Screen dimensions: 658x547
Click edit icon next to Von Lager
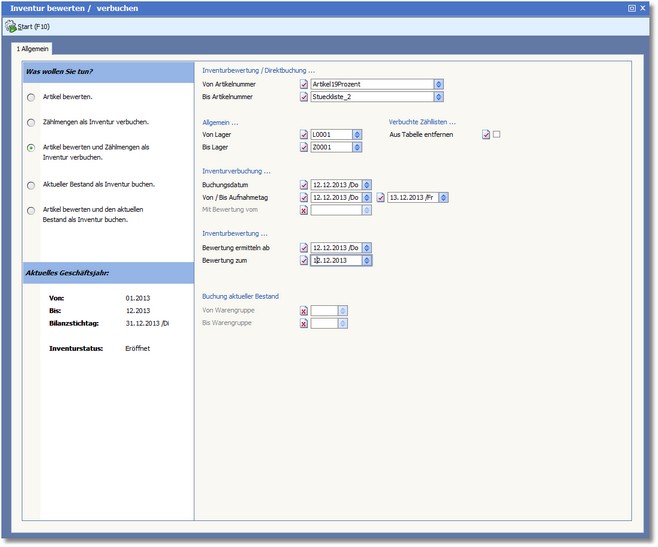coord(304,134)
